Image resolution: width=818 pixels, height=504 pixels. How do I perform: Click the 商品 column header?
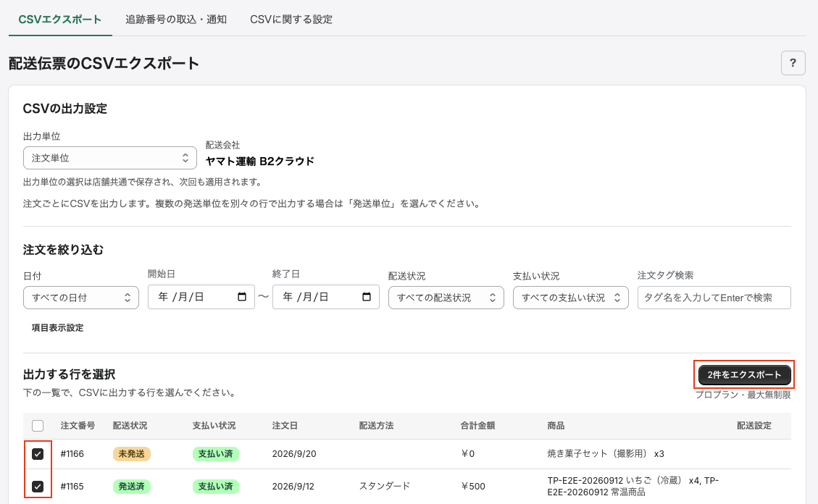pos(556,426)
